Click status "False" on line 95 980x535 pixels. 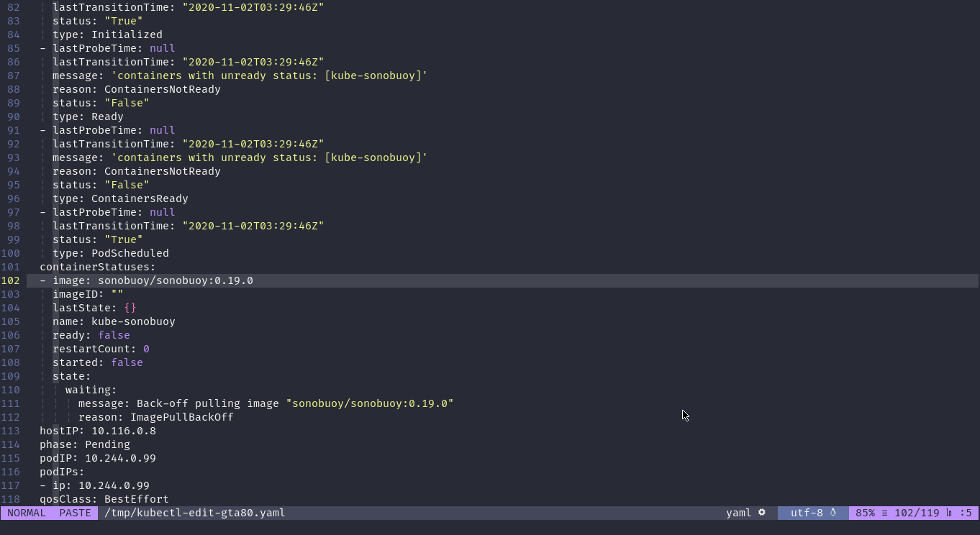(x=127, y=185)
